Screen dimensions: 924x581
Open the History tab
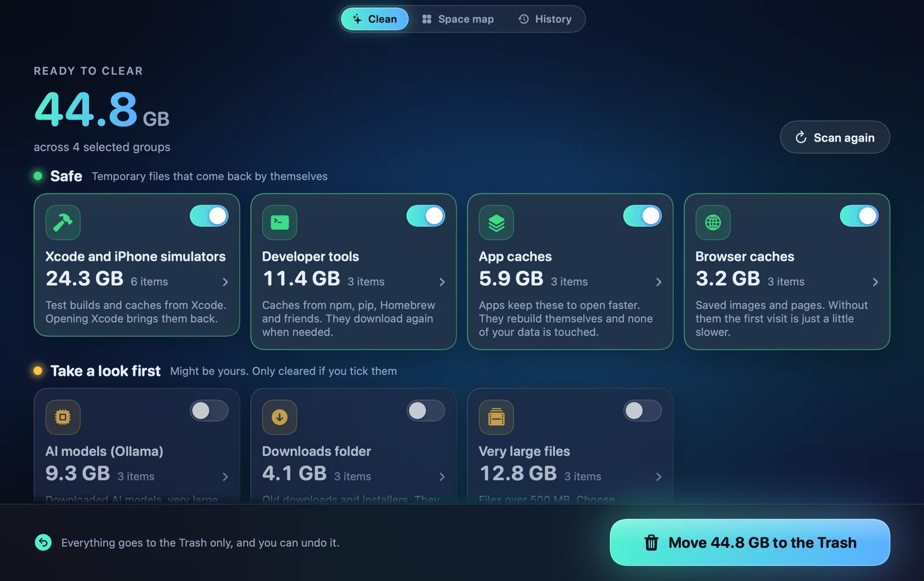click(545, 19)
